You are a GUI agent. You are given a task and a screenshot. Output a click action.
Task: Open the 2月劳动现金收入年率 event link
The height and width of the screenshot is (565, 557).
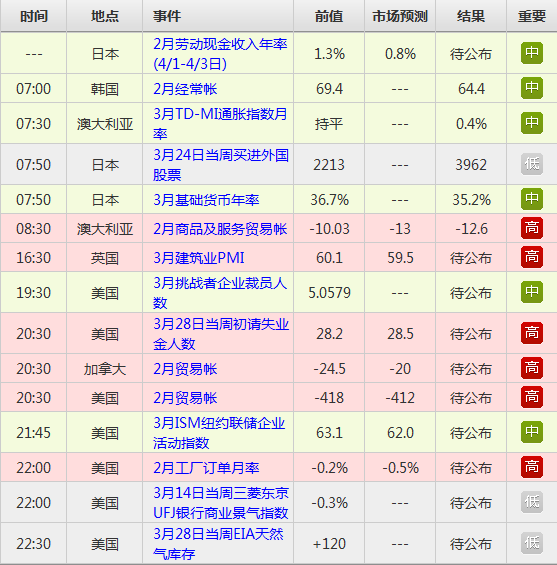pos(220,54)
